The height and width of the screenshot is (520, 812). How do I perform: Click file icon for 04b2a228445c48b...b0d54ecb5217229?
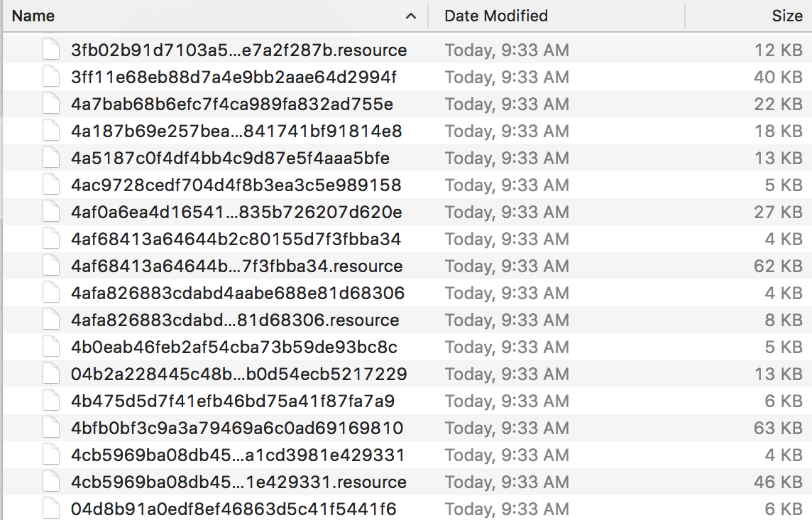tap(51, 373)
